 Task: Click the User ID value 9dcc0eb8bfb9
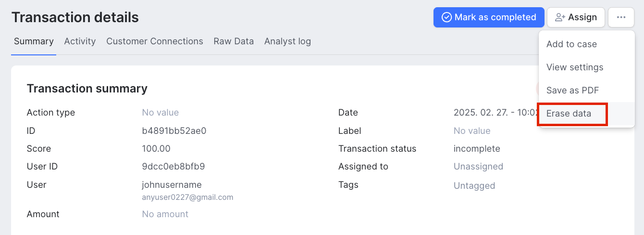click(x=173, y=167)
